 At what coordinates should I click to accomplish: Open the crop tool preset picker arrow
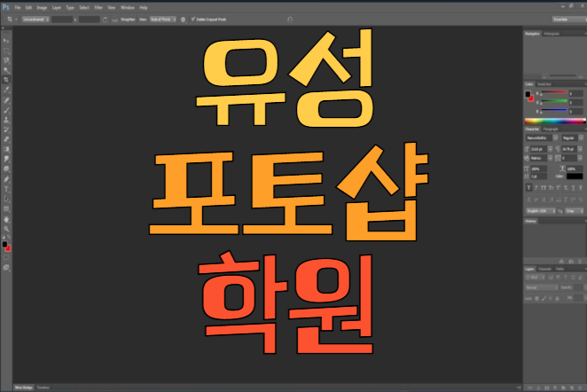coord(16,20)
